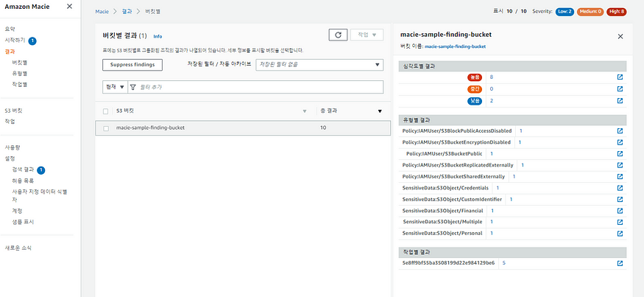Click the filter funnel icon
Screen dimensions: 644x297
132,87
